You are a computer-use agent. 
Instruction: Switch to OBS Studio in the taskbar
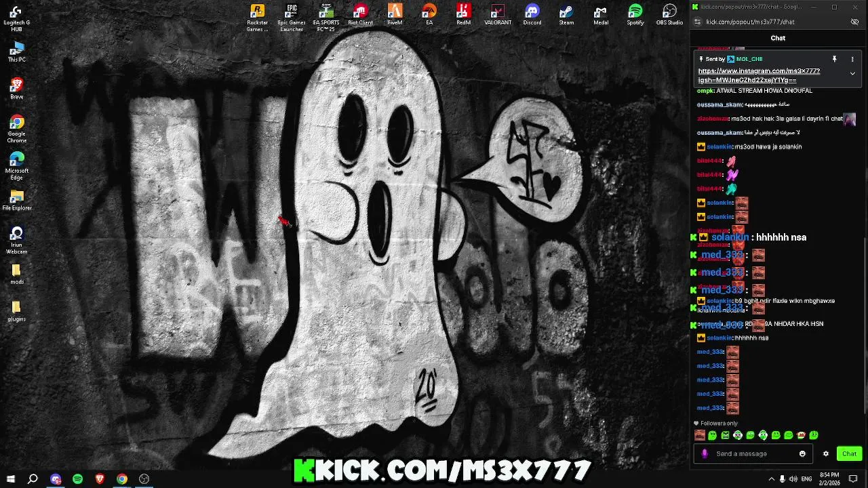coord(144,479)
